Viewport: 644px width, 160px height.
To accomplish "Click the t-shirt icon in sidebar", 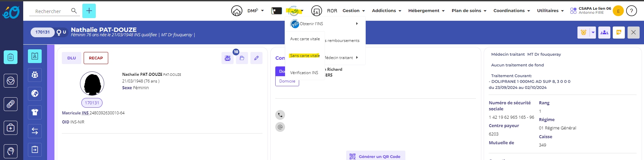I will pyautogui.click(x=35, y=112).
